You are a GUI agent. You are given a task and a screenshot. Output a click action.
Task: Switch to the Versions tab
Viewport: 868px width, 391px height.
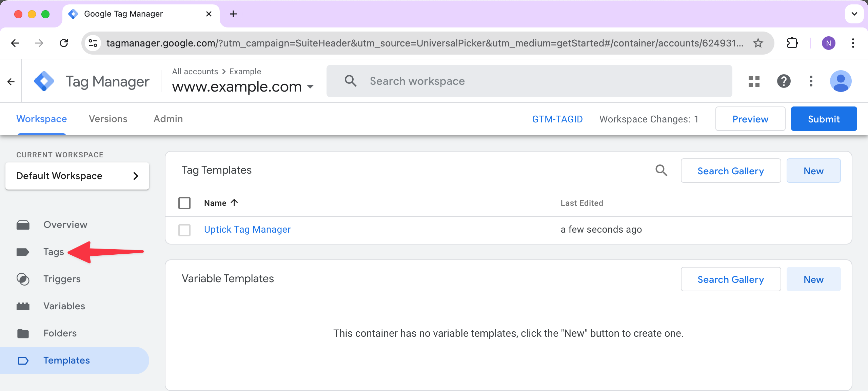pyautogui.click(x=108, y=119)
